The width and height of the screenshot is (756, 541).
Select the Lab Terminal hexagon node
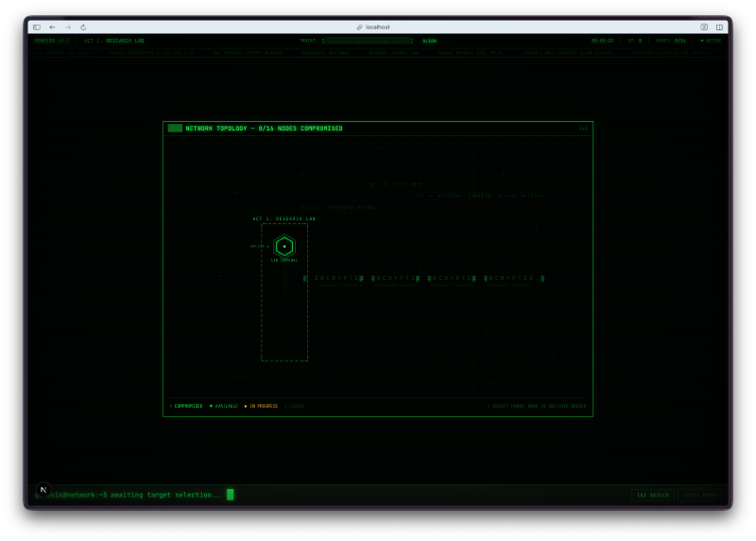pyautogui.click(x=283, y=246)
